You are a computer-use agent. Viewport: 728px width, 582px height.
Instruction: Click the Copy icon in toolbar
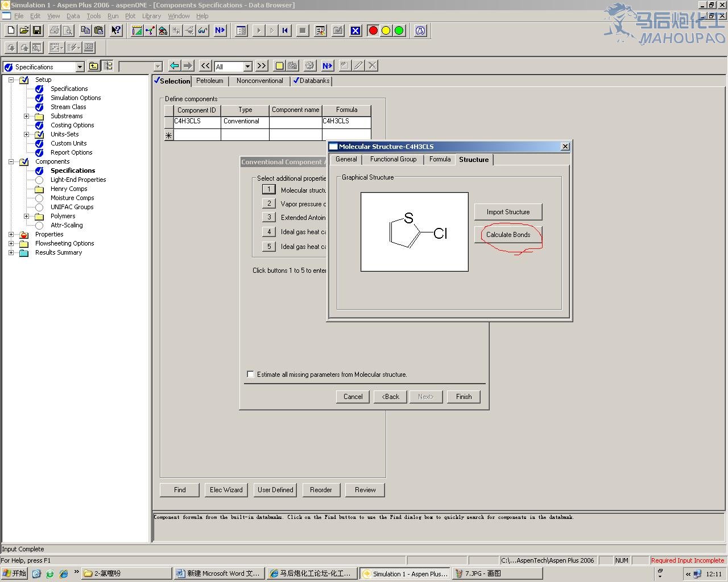click(x=85, y=31)
